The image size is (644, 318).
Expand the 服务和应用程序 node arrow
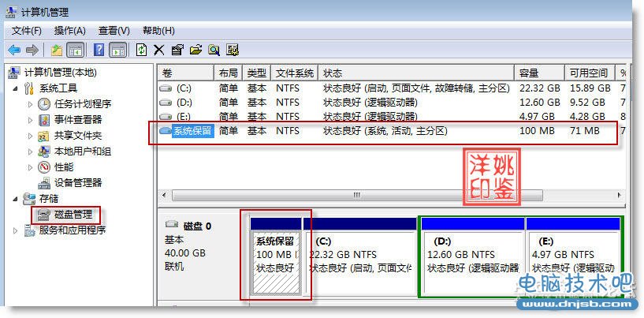pos(15,230)
